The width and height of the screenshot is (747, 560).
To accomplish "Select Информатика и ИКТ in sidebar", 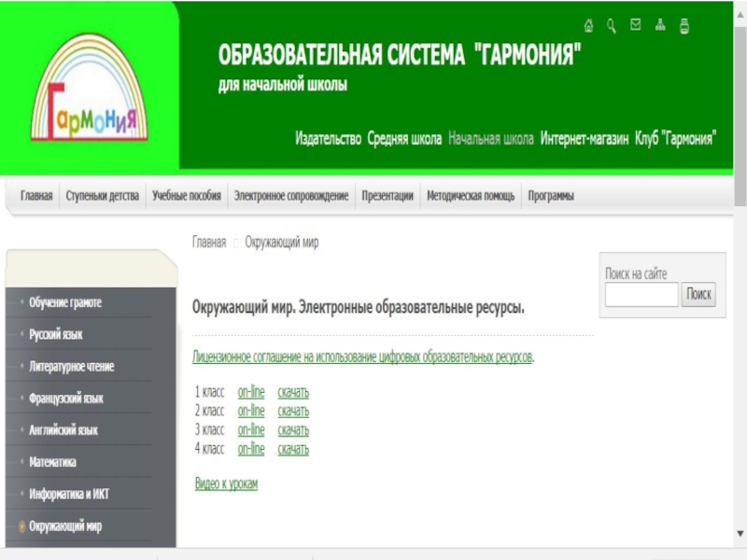I will pos(69,494).
